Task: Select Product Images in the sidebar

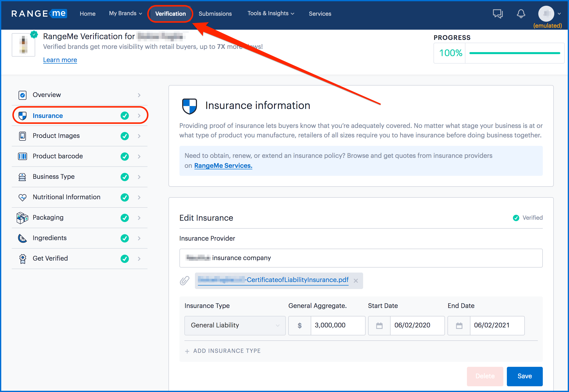Action: coord(79,136)
